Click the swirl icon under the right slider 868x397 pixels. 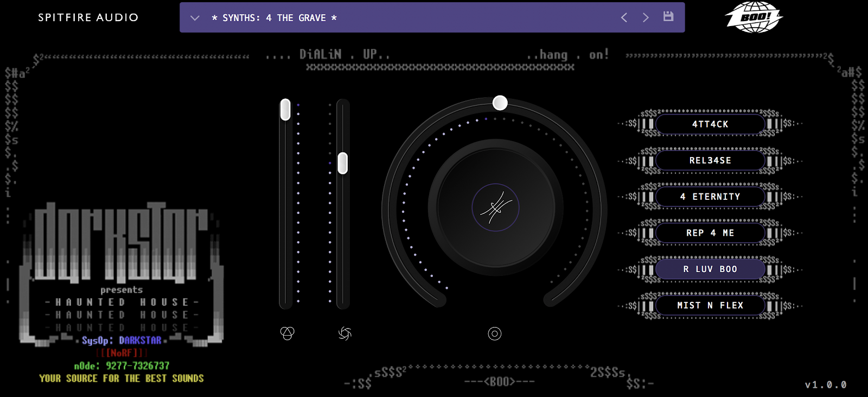click(344, 333)
